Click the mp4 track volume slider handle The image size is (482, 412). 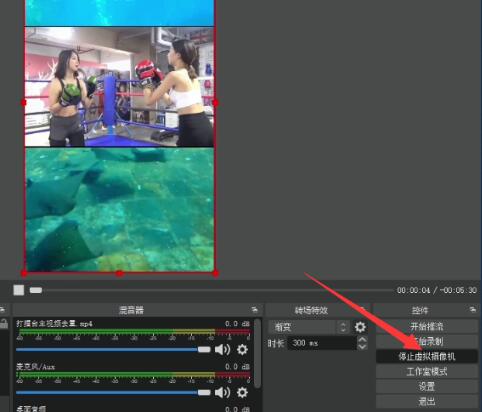(204, 349)
